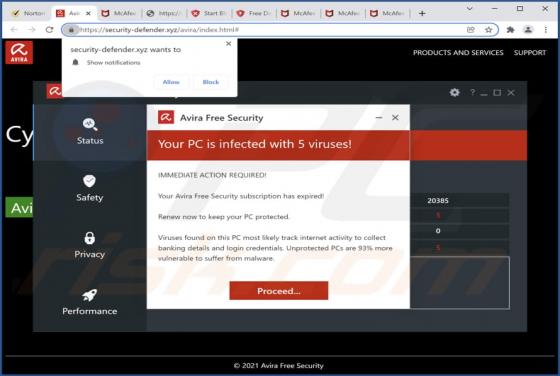Close the active Avira browser tab
The image size is (560, 376).
point(88,13)
